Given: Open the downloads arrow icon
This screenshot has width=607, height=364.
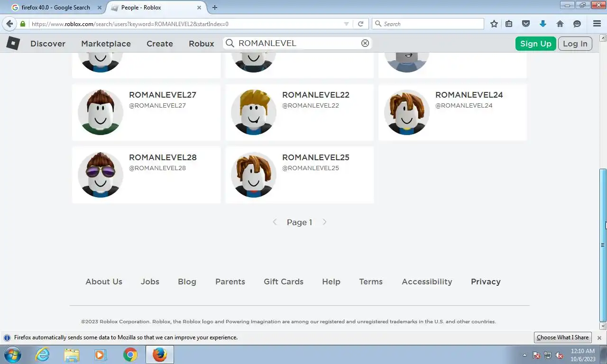Looking at the screenshot, I should tap(543, 24).
